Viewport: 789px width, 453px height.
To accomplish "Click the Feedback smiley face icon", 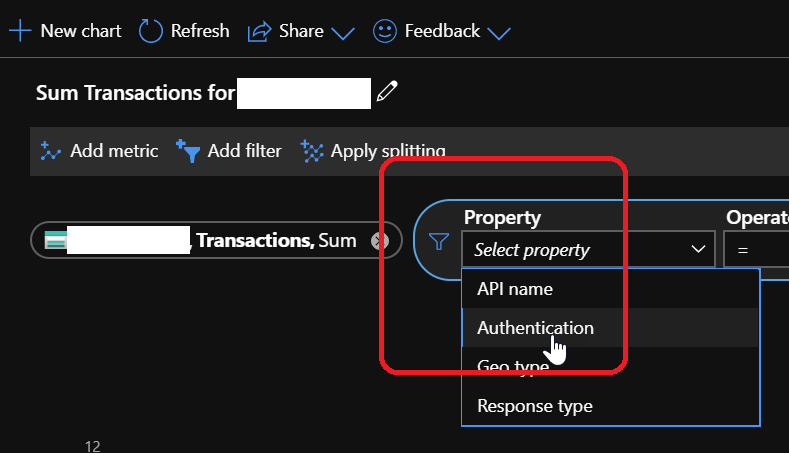I will click(x=384, y=31).
